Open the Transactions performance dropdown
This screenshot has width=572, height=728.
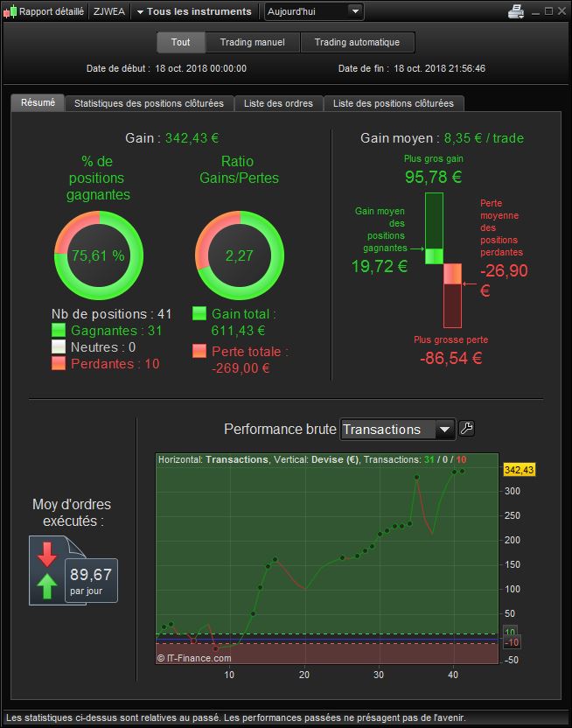coord(397,430)
